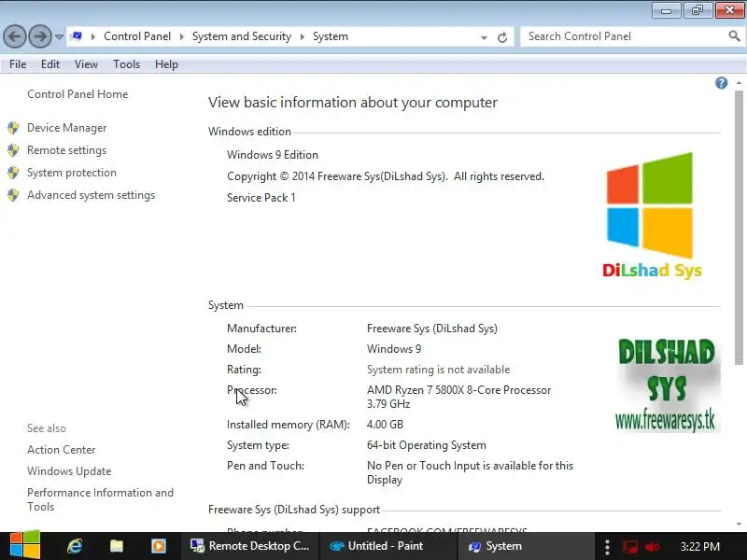This screenshot has height=560, width=747.
Task: Click the vertical scrollbar thumb
Action: click(x=739, y=228)
